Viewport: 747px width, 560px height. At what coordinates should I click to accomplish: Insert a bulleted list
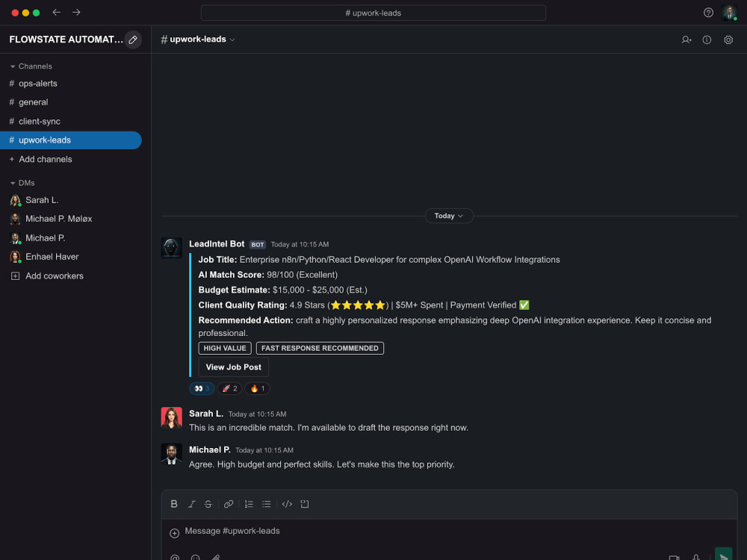point(267,504)
